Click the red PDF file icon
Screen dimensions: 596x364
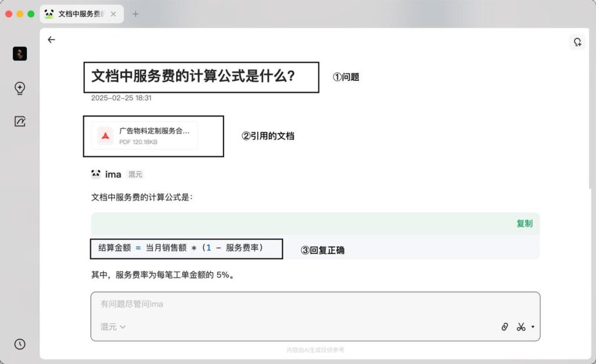[105, 135]
